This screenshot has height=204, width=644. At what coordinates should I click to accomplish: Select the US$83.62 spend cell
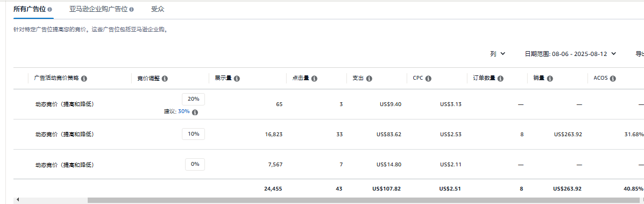point(389,135)
